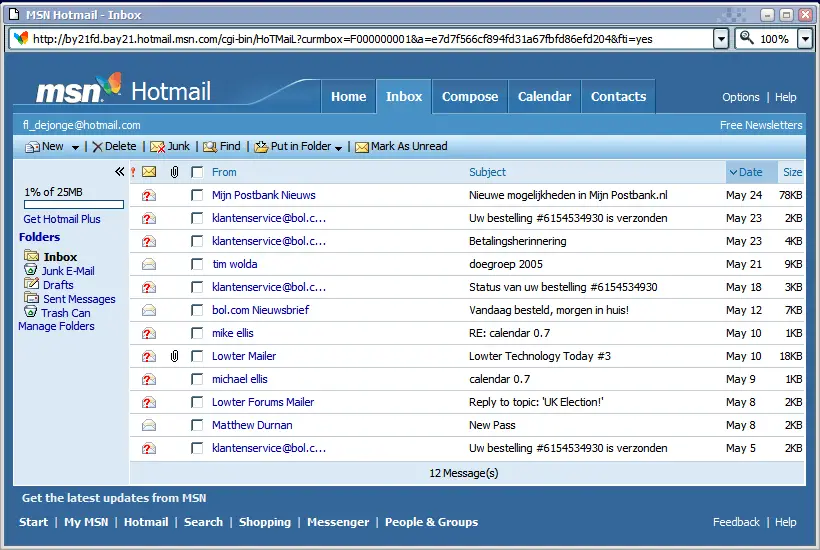Image resolution: width=820 pixels, height=550 pixels.
Task: Sort by priority exclamation column icon
Action: click(133, 172)
